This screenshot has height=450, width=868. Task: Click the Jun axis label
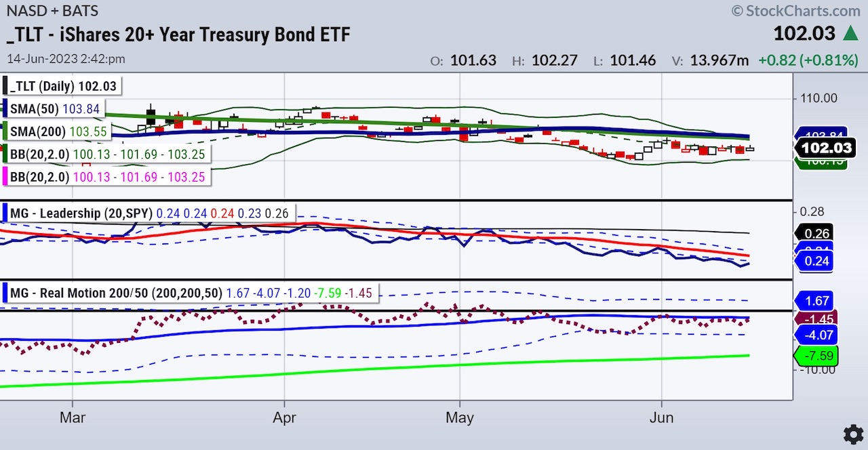(x=662, y=417)
